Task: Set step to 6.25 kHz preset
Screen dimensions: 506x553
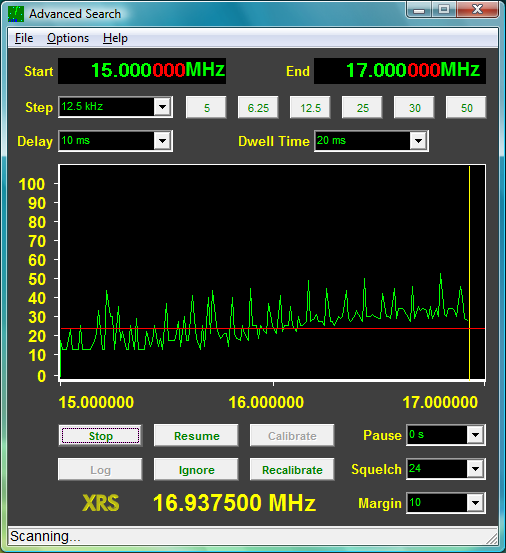Action: (x=258, y=107)
